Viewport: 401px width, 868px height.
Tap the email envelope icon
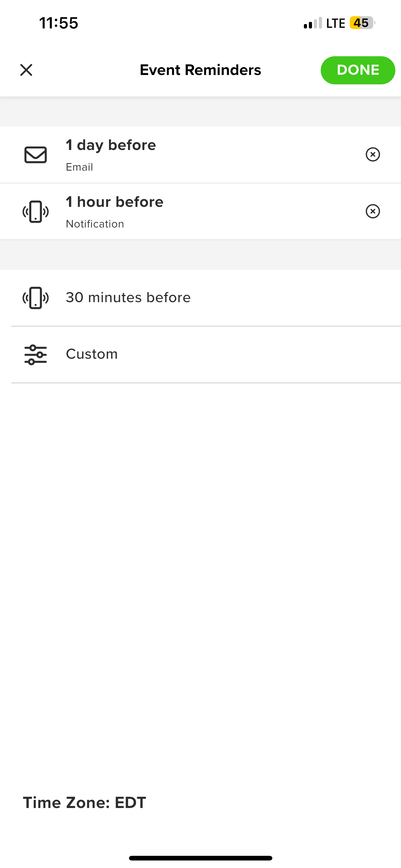36,155
